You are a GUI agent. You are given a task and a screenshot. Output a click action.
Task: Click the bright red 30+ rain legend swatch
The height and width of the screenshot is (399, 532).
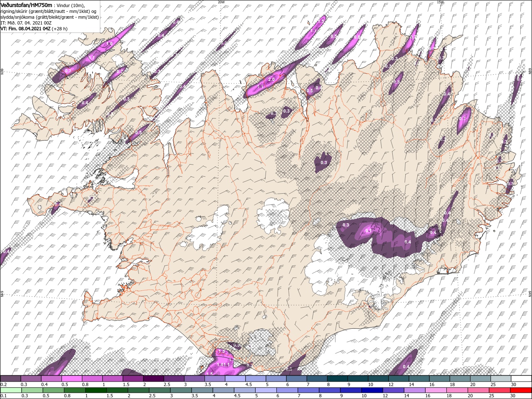tap(521, 390)
